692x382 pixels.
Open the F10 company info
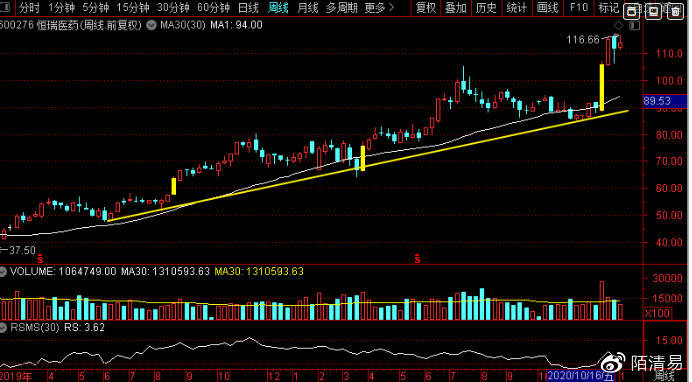click(x=579, y=7)
